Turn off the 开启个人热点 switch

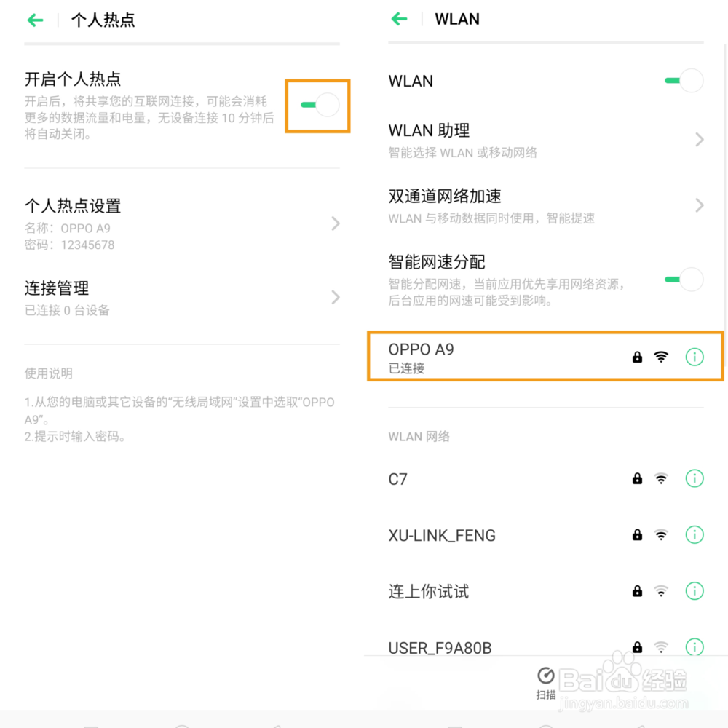click(320, 105)
